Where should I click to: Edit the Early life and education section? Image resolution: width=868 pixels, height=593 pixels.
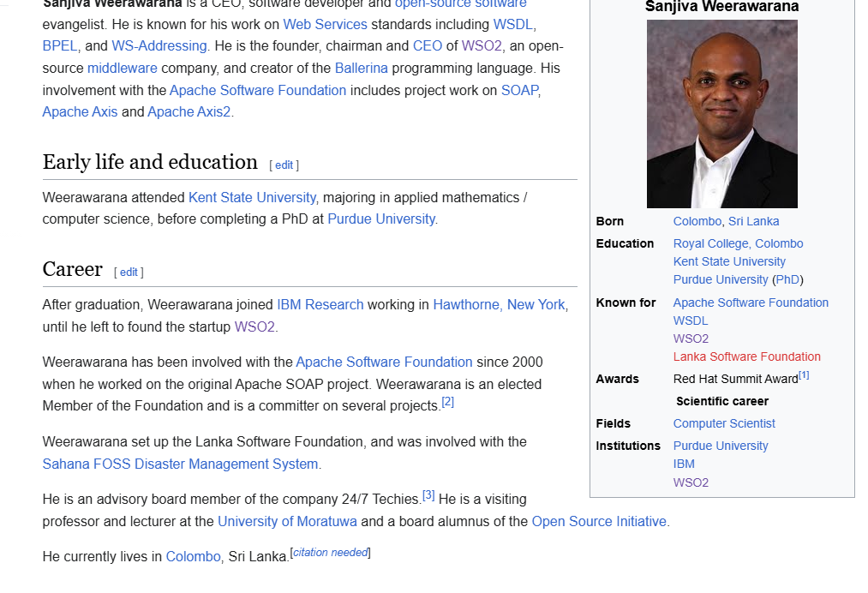point(284,165)
